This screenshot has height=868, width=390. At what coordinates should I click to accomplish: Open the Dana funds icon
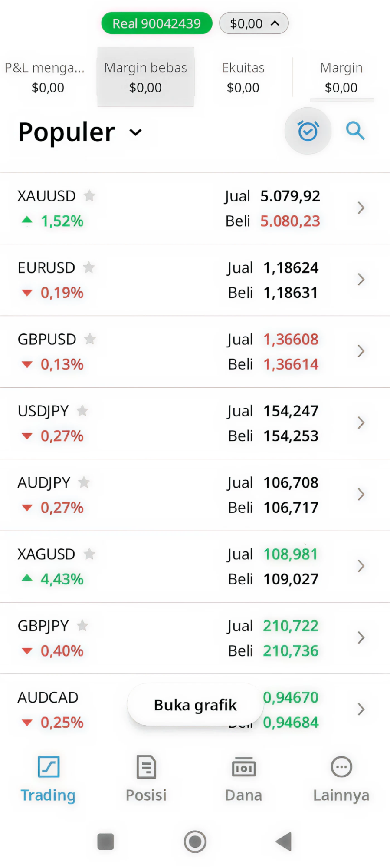tap(244, 767)
